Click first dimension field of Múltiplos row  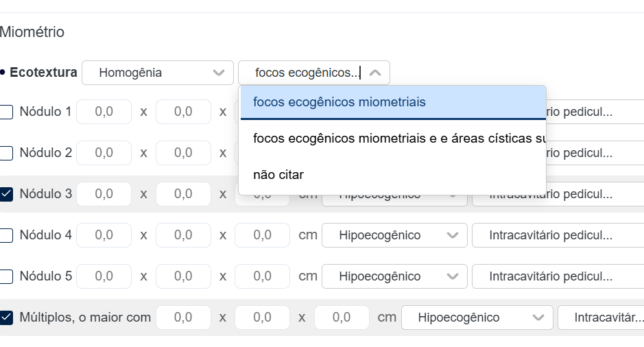(183, 318)
